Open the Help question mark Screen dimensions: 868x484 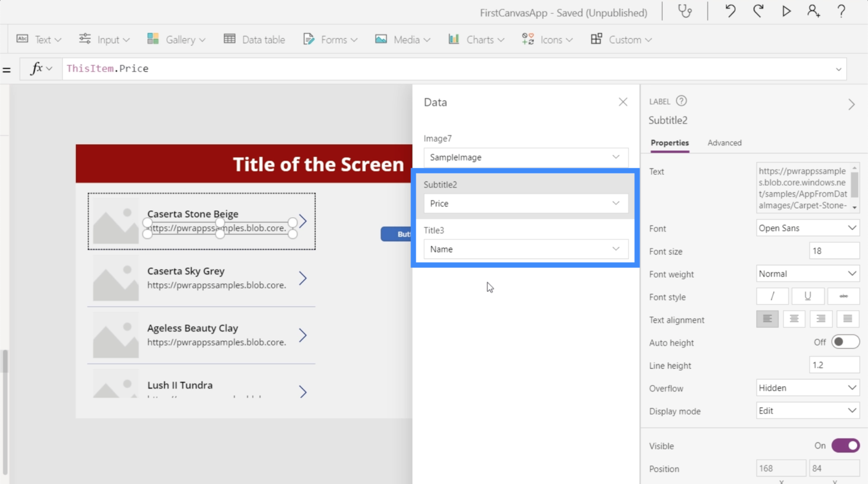pos(841,11)
